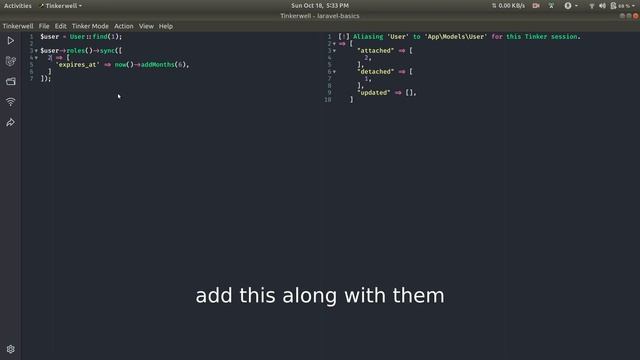This screenshot has height=360, width=640.
Task: Click the volume speaker icon in system tray
Action: point(602,6)
